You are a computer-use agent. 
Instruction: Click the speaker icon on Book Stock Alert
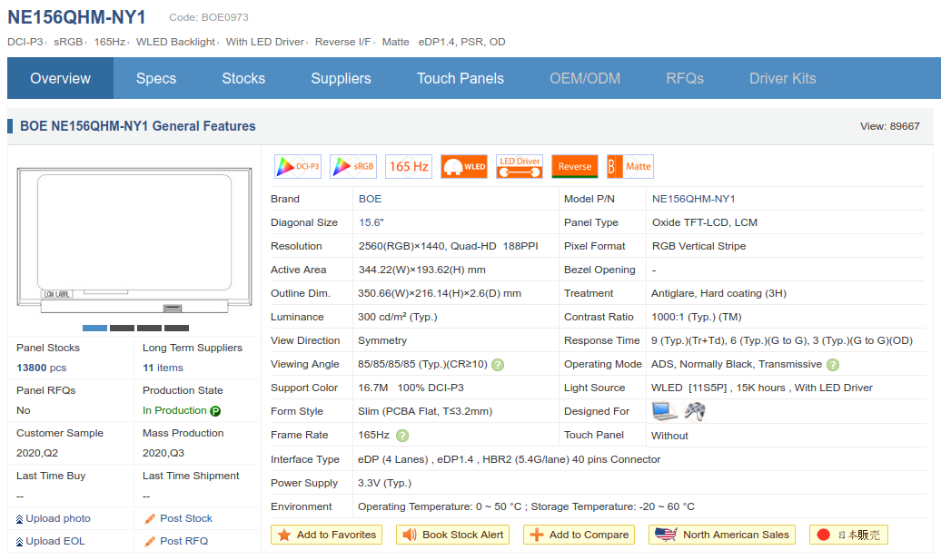click(410, 535)
